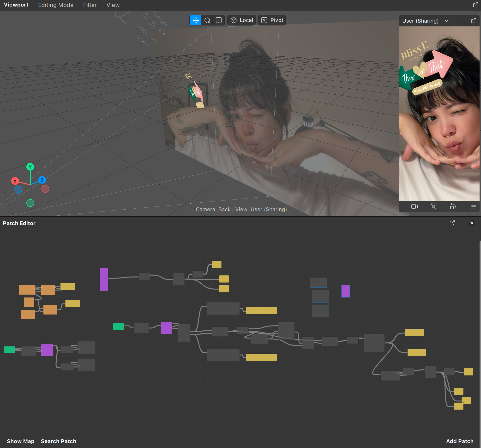Pop out the simulator preview window
Viewport: 481px width, 448px height.
pyautogui.click(x=474, y=21)
